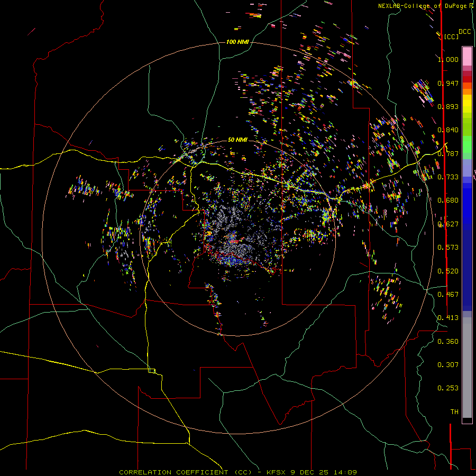
Task: Click the 0.947 legend value
Action: [448, 83]
